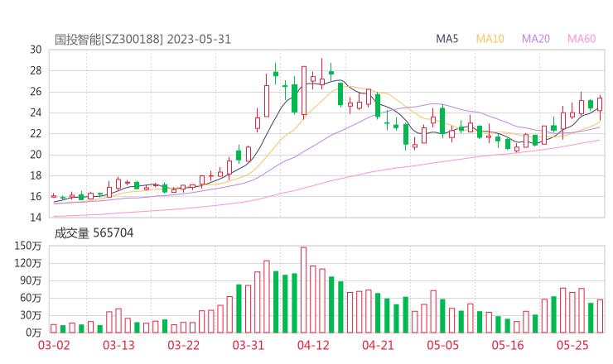Viewport: 613px width, 364px height.
Task: Click the 0万 volume axis label
Action: (34, 333)
